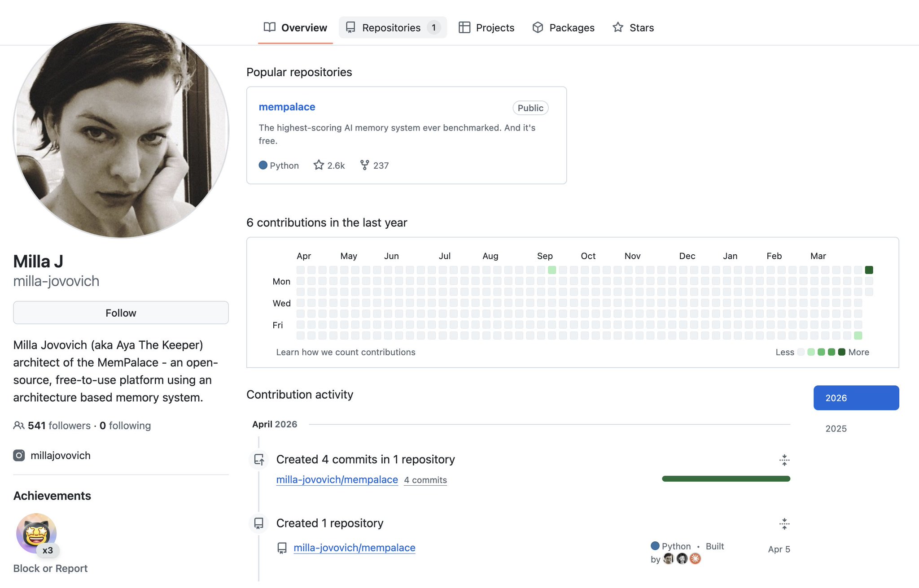Click the dark green contribution square in March
This screenshot has height=588, width=919.
869,270
